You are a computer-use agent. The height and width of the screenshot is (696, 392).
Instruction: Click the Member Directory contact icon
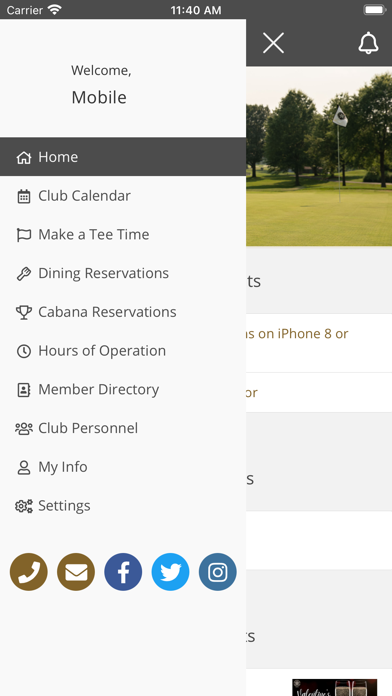click(x=24, y=390)
